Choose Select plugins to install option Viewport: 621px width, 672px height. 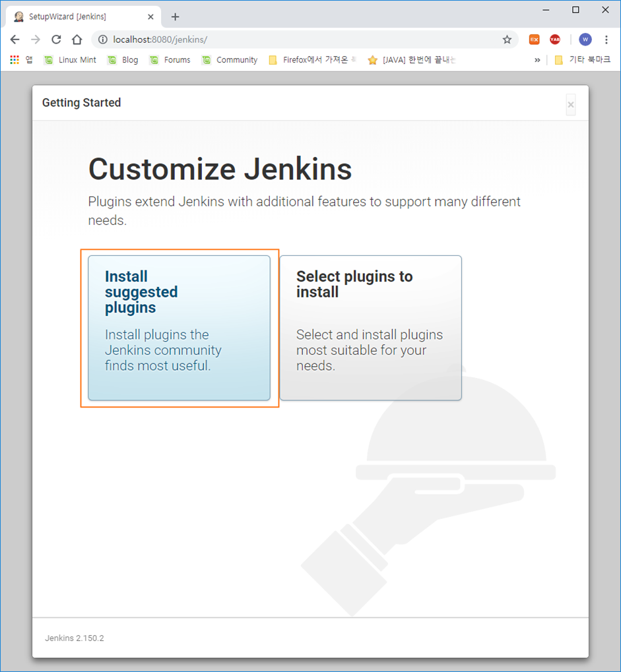(370, 328)
